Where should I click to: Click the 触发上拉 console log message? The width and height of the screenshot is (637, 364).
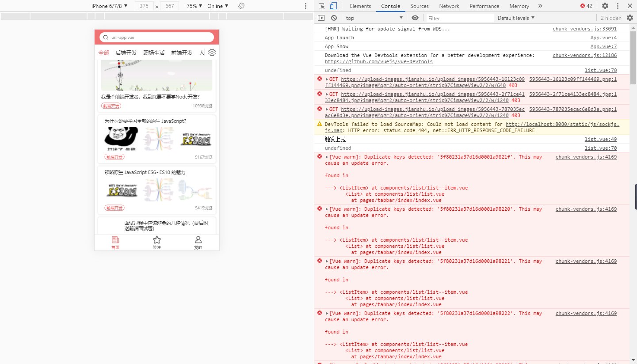point(336,139)
